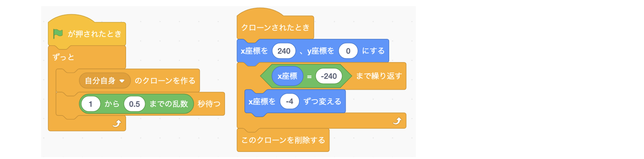Click the のクローンを作る create clone block

[x=165, y=81]
